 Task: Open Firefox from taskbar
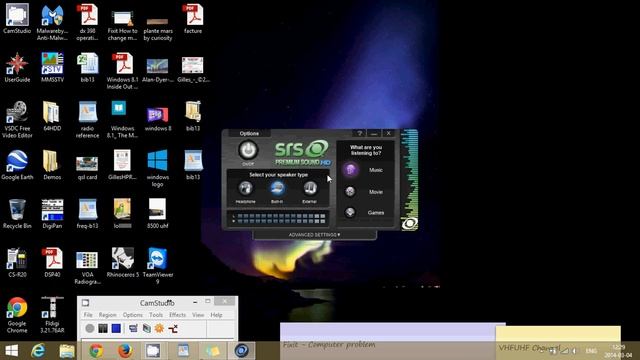[x=125, y=351]
